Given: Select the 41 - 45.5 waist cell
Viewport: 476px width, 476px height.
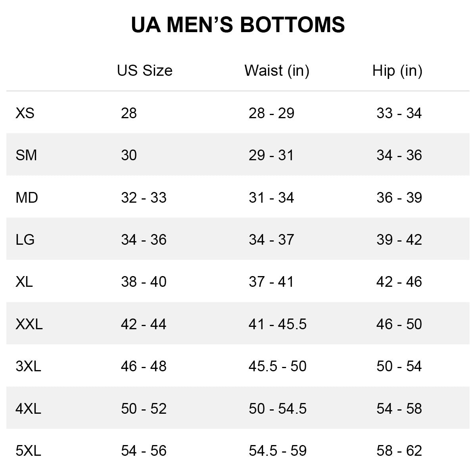Looking at the screenshot, I should [277, 324].
